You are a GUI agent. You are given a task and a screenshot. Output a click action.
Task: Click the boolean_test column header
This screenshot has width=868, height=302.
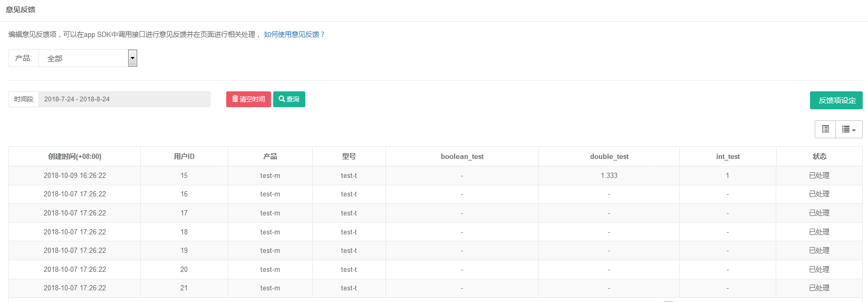coord(462,156)
